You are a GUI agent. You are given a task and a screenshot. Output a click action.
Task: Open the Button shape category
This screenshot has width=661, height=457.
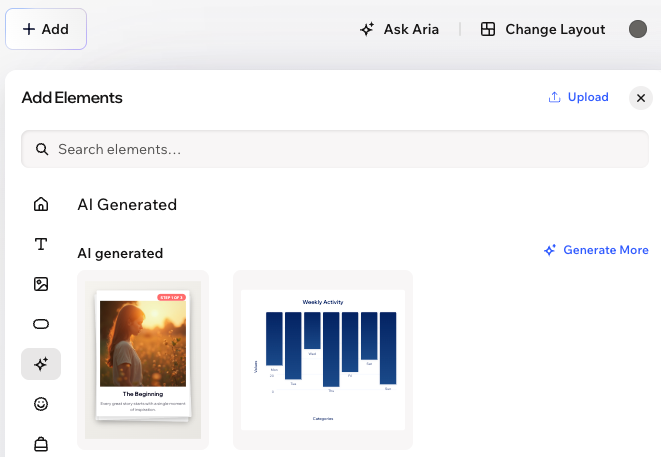click(x=41, y=324)
